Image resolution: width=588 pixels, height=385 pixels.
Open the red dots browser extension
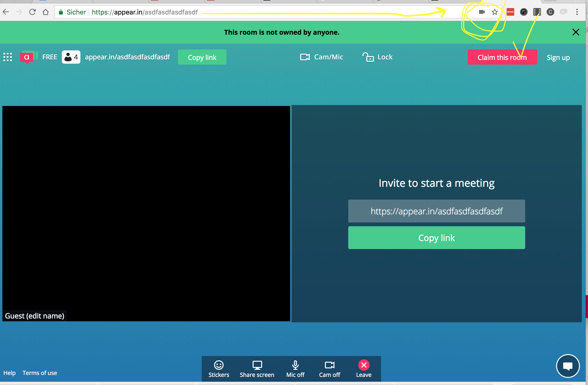(510, 12)
